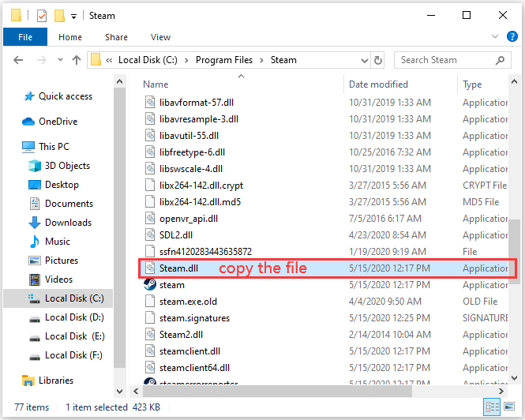
Task: Open the address bar history dropdown
Action: pos(364,61)
